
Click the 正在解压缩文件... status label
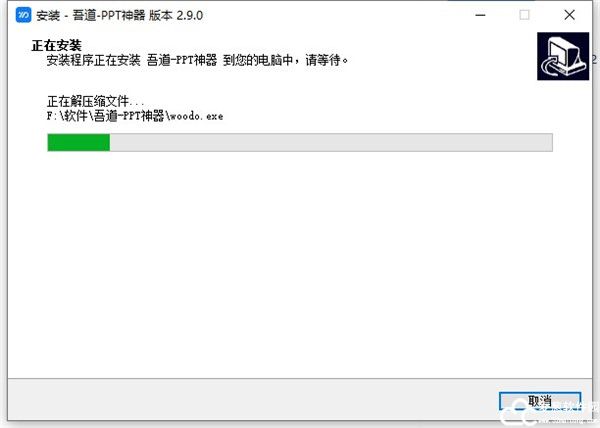coord(95,101)
